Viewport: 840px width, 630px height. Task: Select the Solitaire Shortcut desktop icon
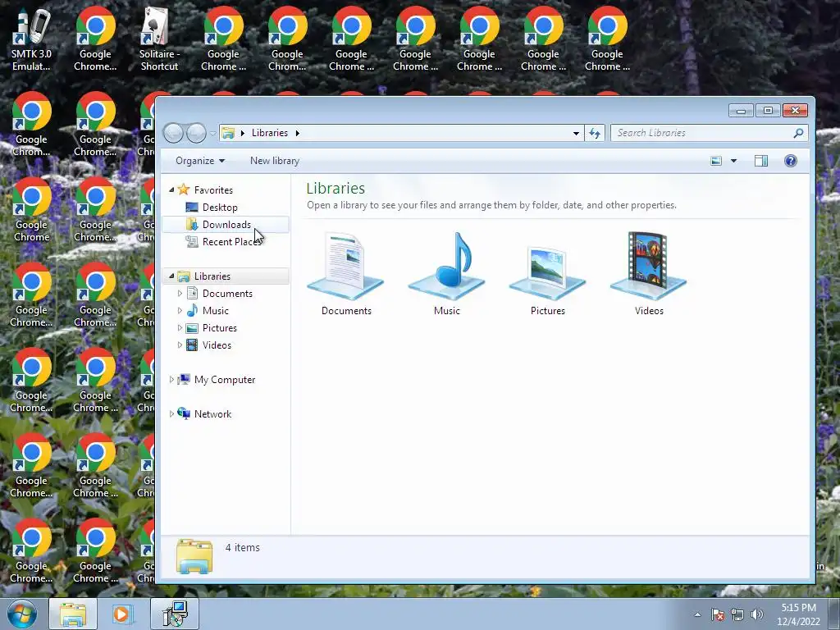point(159,39)
